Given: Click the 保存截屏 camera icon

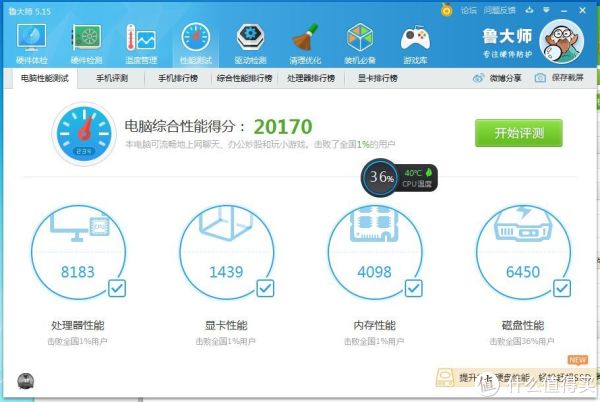Looking at the screenshot, I should point(540,78).
